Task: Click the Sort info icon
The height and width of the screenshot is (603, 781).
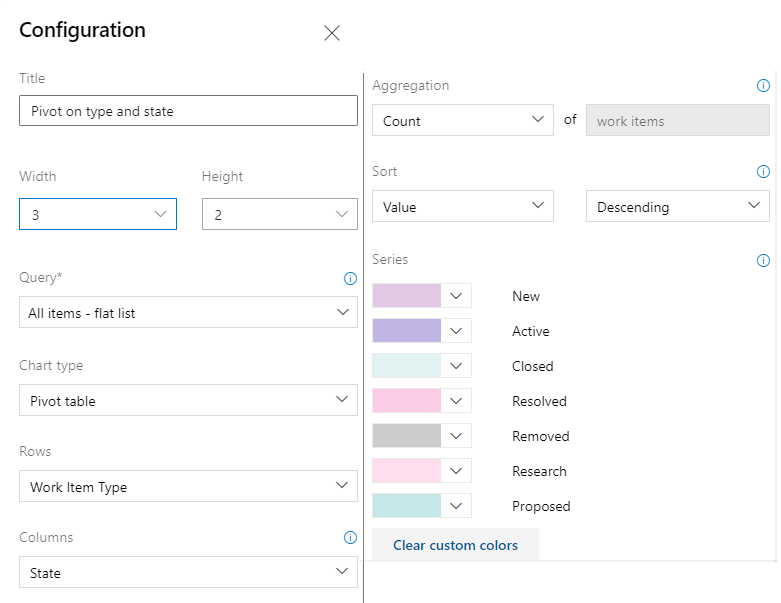Action: point(763,172)
